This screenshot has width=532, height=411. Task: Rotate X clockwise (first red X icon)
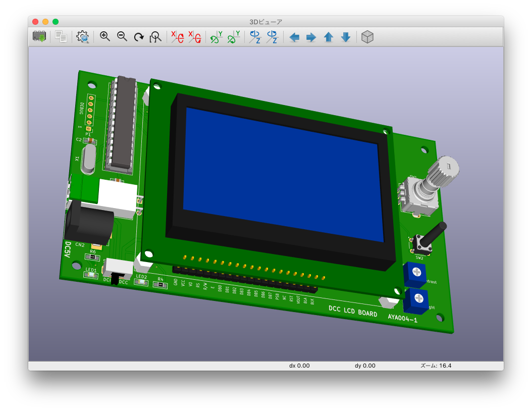(178, 37)
